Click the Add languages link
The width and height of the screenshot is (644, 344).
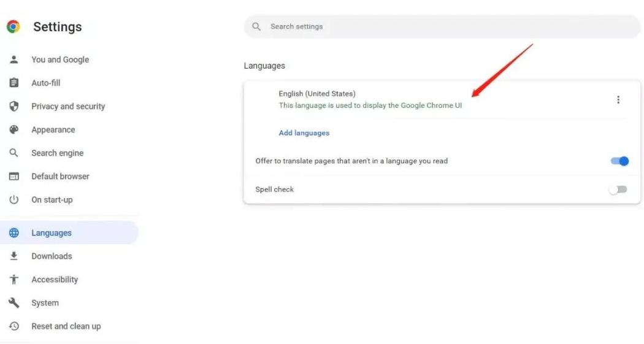(304, 133)
